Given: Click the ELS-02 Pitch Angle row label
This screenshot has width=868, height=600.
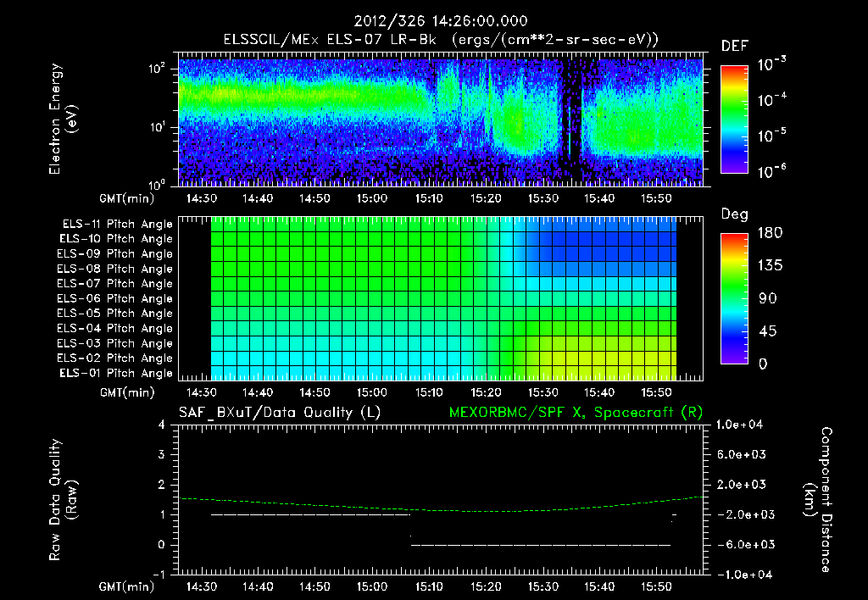Looking at the screenshot, I should pos(115,358).
